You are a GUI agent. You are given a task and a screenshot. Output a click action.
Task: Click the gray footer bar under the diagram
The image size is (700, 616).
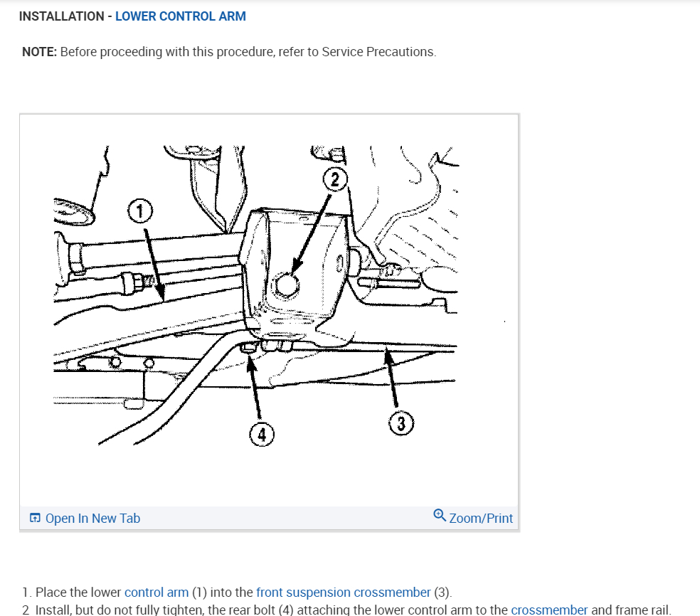[x=269, y=518]
